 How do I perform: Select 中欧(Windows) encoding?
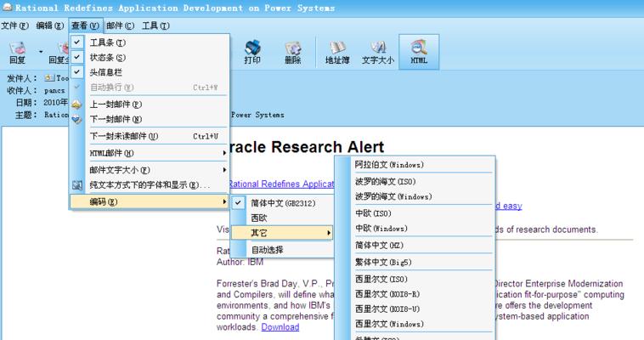coord(415,228)
